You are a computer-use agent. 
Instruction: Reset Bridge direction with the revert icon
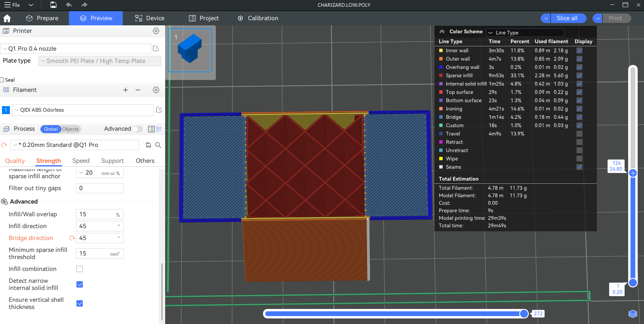click(72, 238)
